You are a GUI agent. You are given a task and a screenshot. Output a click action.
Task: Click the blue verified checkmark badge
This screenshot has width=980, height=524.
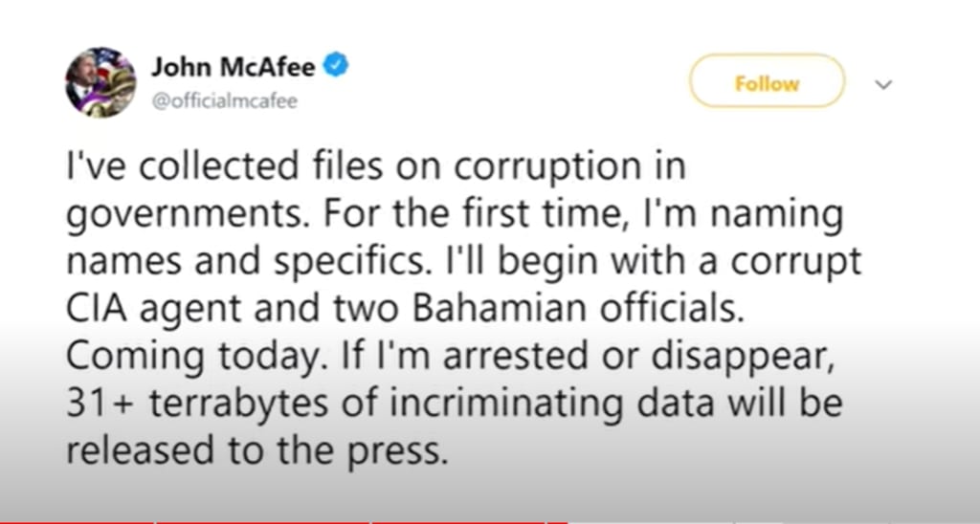point(337,66)
